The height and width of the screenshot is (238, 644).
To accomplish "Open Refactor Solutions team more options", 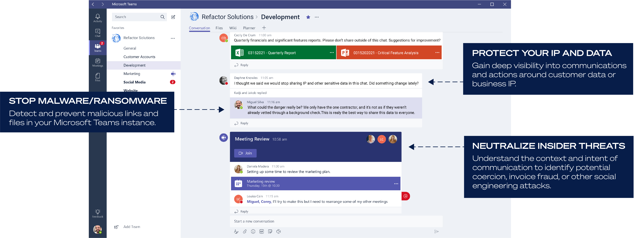I will (173, 38).
